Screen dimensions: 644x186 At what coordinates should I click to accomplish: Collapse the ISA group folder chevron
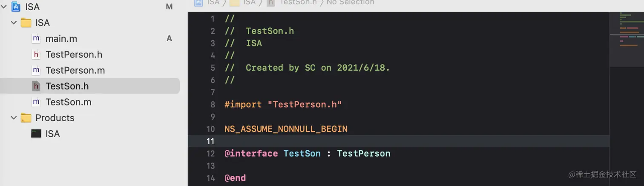[14, 23]
